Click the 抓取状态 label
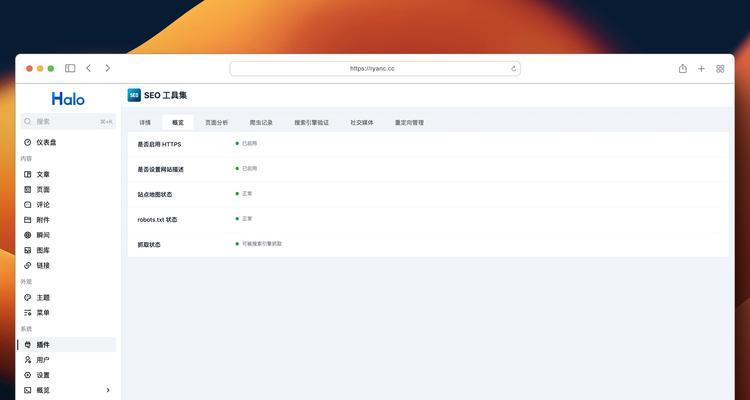The width and height of the screenshot is (750, 400). (x=149, y=244)
